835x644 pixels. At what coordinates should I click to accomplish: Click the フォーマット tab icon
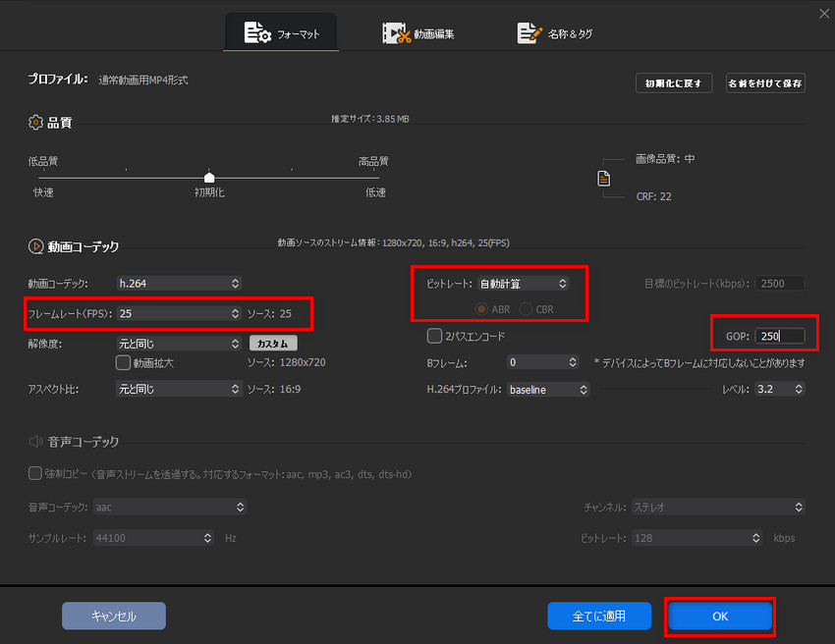259,33
